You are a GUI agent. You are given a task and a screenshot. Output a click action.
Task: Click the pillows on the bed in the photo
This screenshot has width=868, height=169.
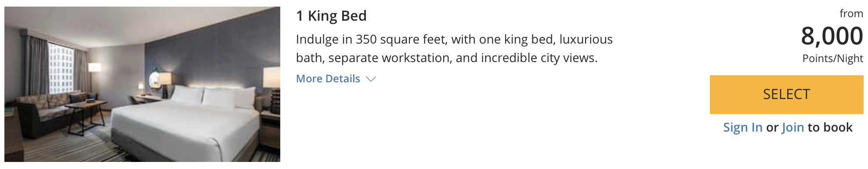pos(213,97)
